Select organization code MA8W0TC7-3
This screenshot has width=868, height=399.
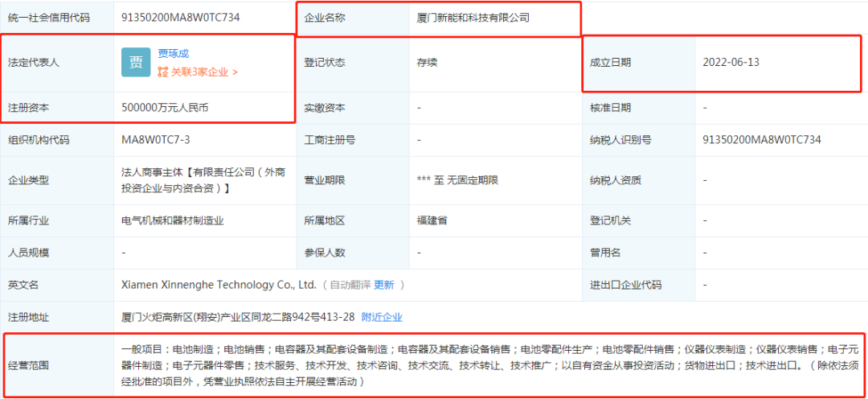click(156, 140)
